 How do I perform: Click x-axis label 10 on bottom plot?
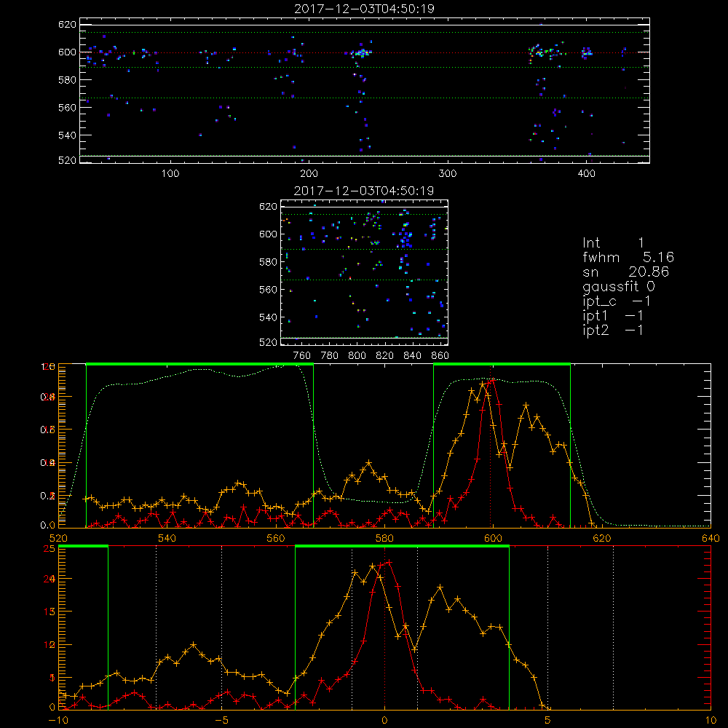711,720
